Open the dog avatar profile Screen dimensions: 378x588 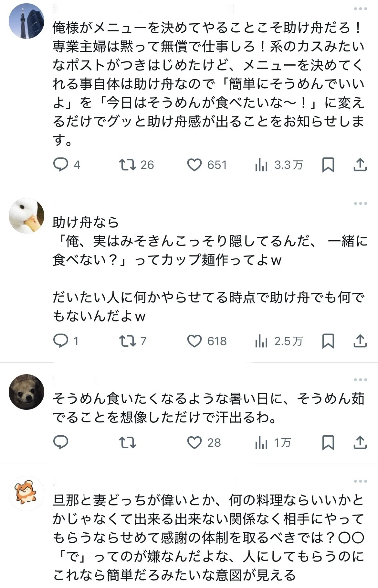click(26, 392)
